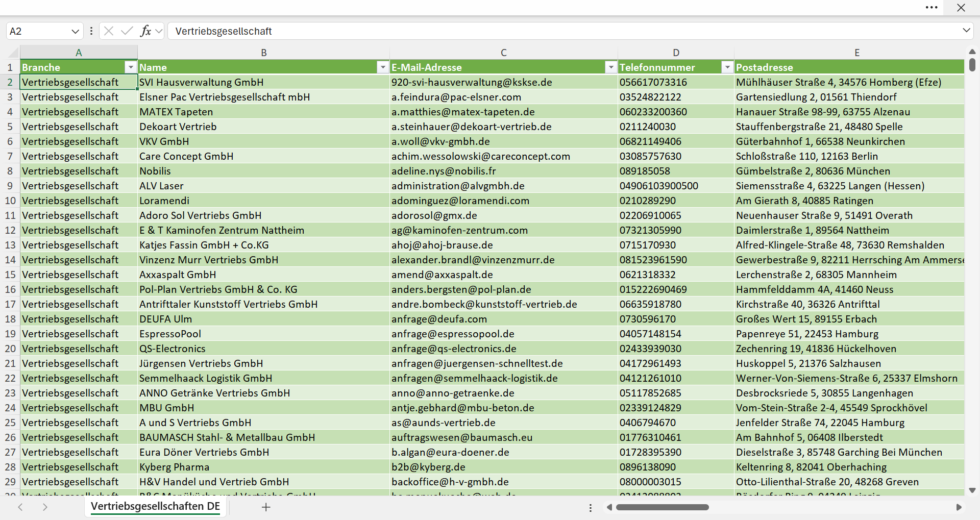
Task: Expand the formula bar
Action: 966,30
